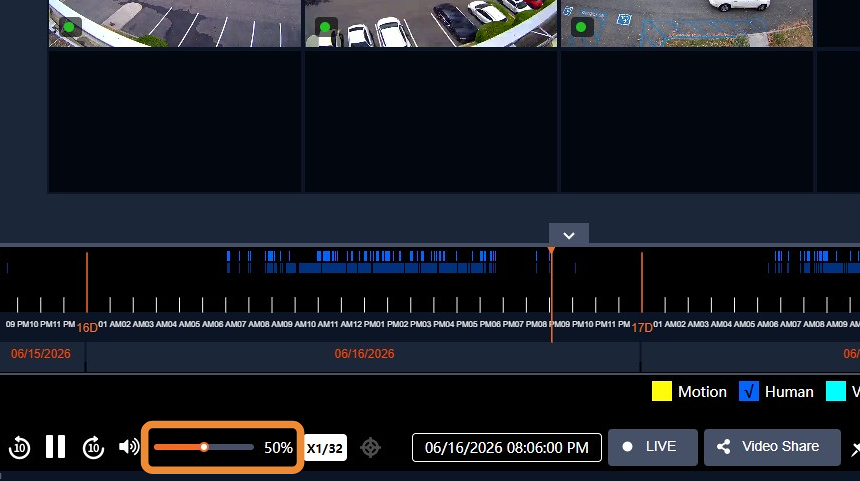Open Video Share
Image resolution: width=860 pixels, height=481 pixels.
(772, 447)
